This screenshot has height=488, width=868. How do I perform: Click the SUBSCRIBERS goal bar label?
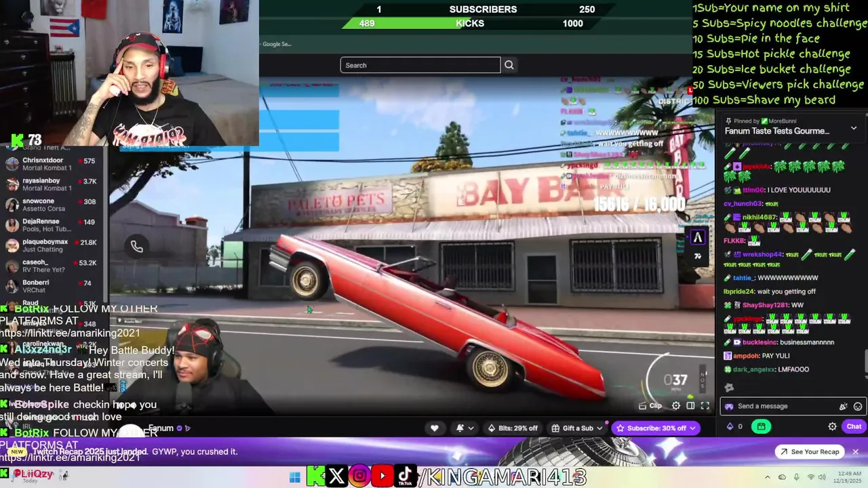[x=483, y=9]
